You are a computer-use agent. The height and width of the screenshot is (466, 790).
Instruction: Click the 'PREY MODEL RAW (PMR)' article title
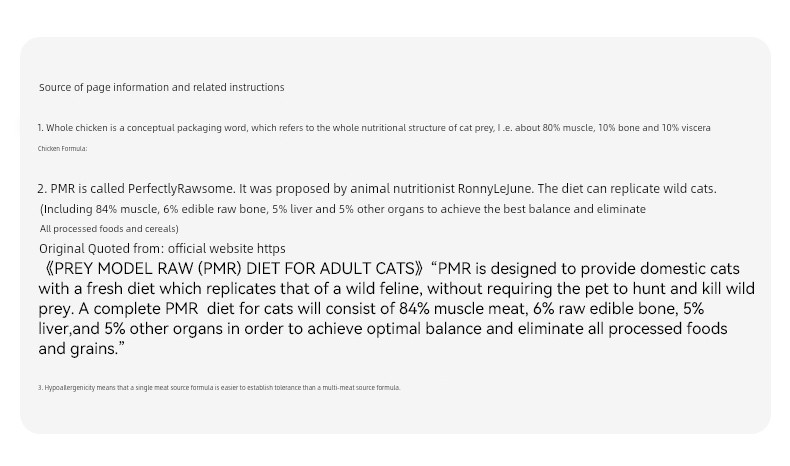(146, 269)
